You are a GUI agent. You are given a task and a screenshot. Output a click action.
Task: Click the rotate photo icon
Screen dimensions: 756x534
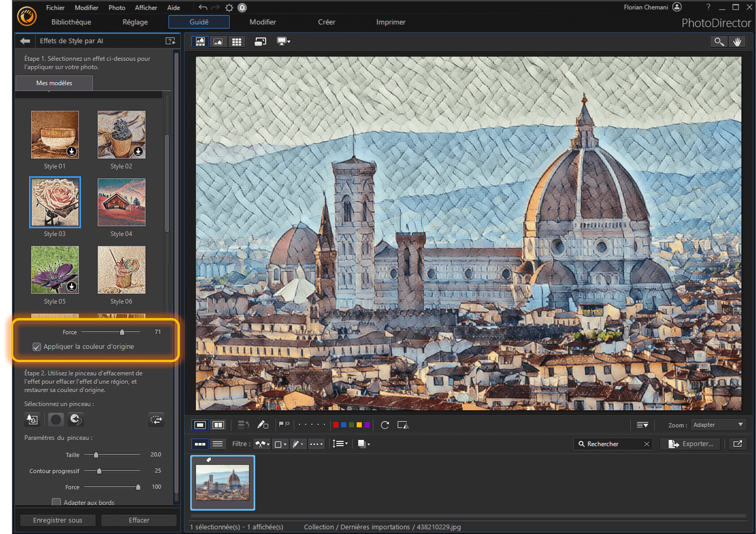click(385, 425)
